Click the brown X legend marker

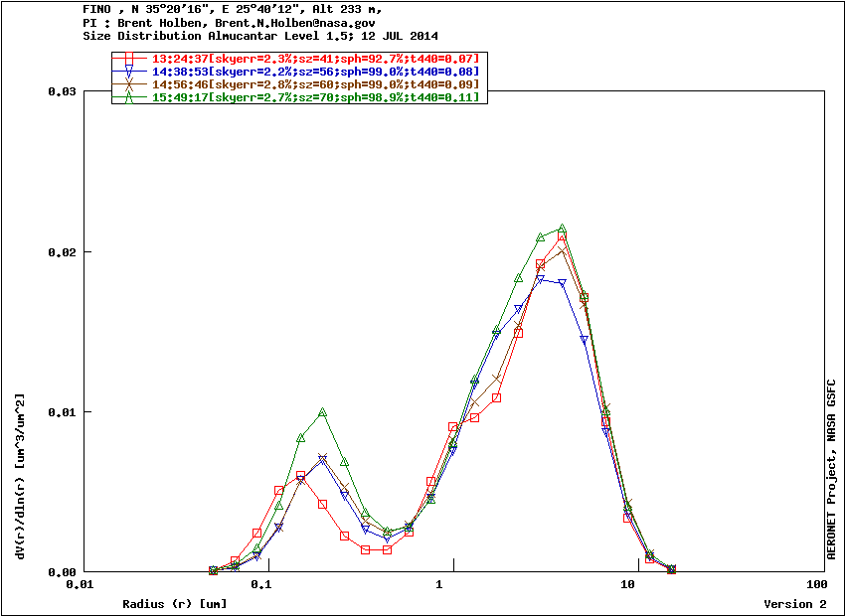pyautogui.click(x=130, y=84)
